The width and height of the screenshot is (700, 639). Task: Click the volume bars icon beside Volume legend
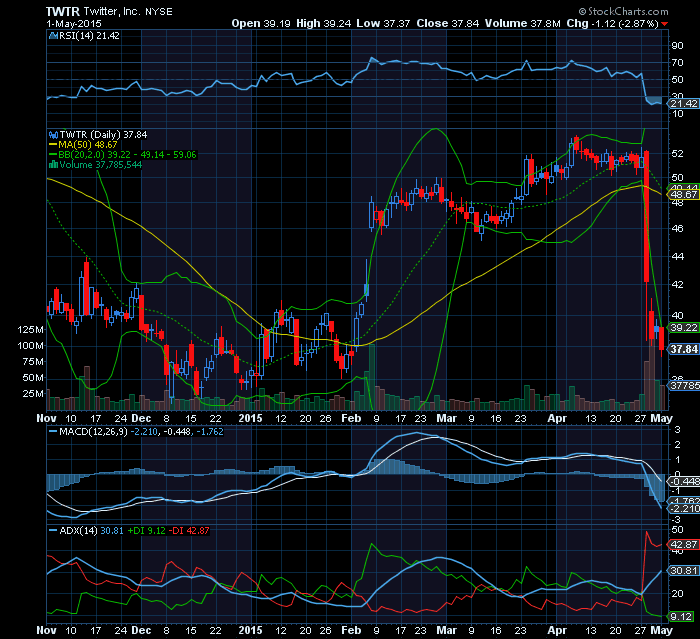coord(54,164)
